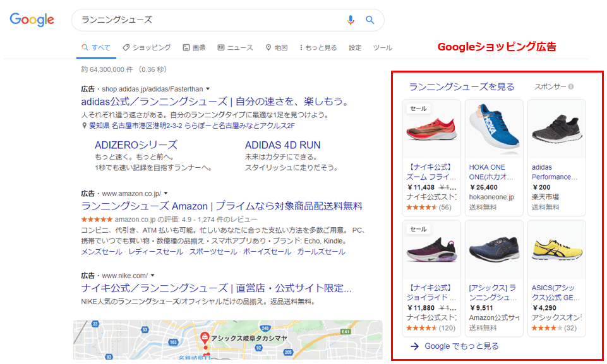Click スポーツセール link

(x=213, y=252)
